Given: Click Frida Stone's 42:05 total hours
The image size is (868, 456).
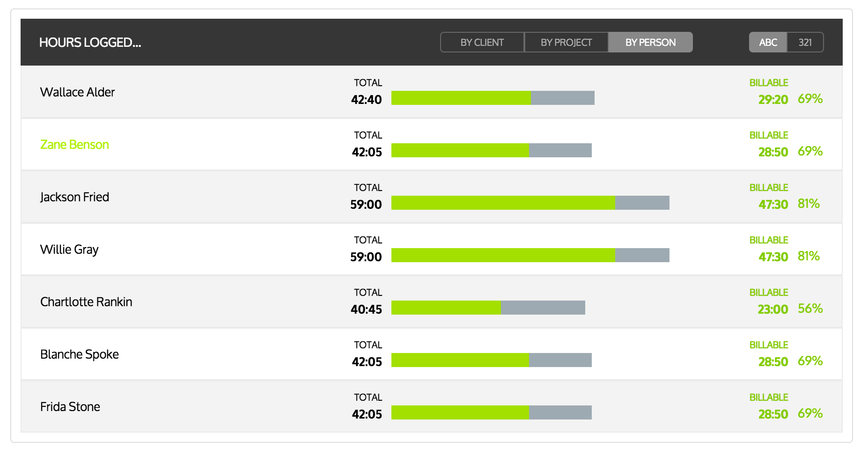Looking at the screenshot, I should point(367,414).
